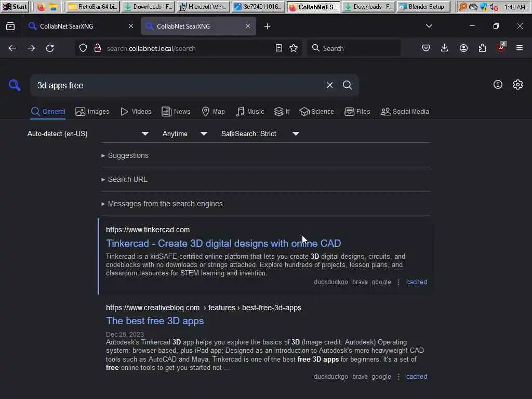532x399 pixels.
Task: Switch to Map category
Action: coord(213,112)
